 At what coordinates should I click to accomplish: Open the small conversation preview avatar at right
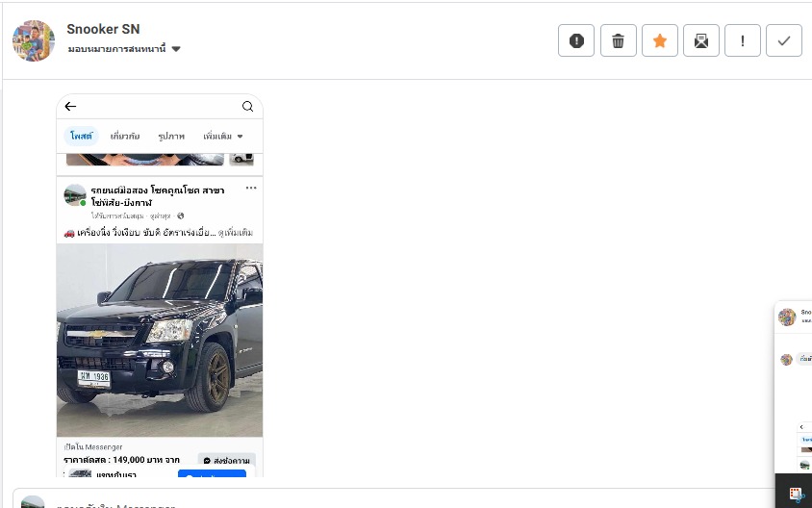coord(787,317)
